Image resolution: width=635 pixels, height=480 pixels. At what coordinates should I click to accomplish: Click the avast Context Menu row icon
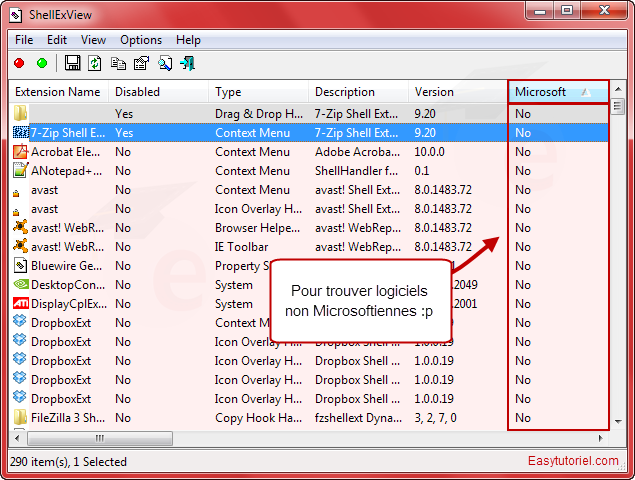click(x=16, y=193)
